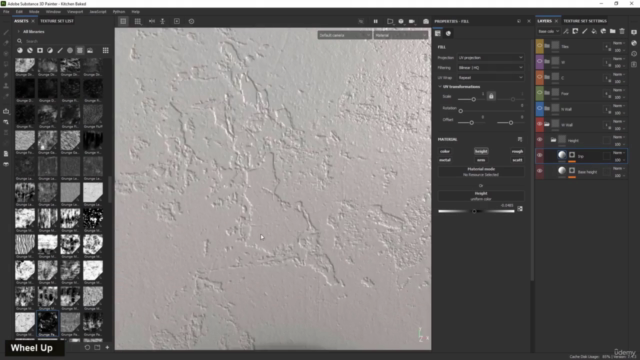Hide the orange C layer group

point(540,77)
